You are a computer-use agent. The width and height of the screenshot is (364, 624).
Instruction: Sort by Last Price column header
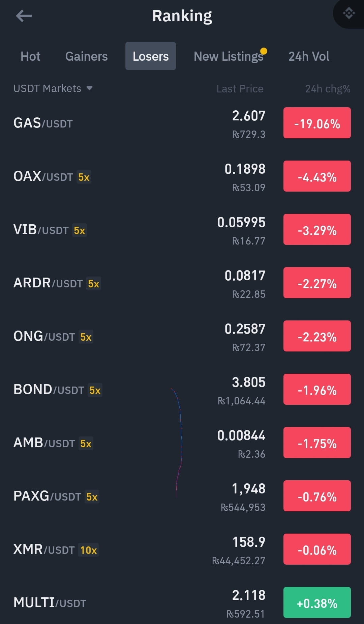(x=240, y=89)
